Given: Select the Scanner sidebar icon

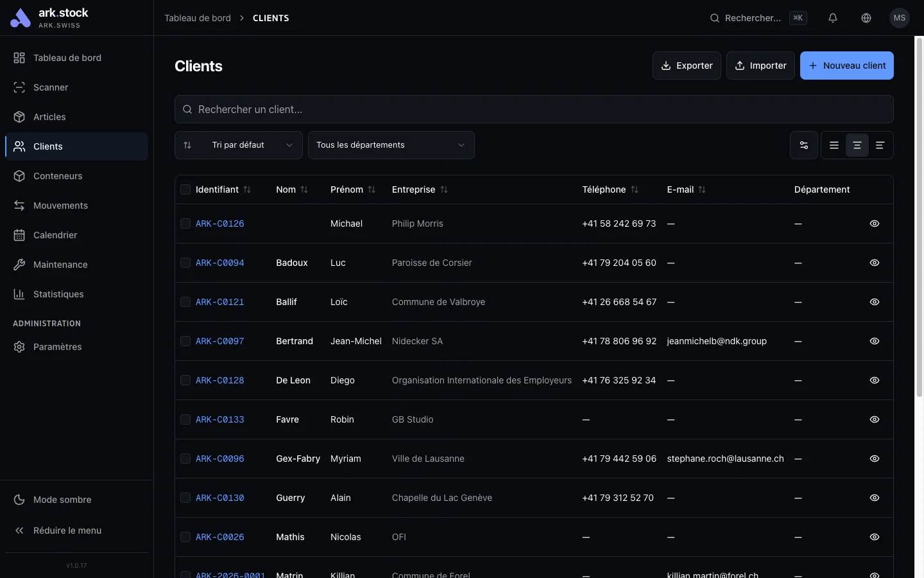Looking at the screenshot, I should 19,87.
